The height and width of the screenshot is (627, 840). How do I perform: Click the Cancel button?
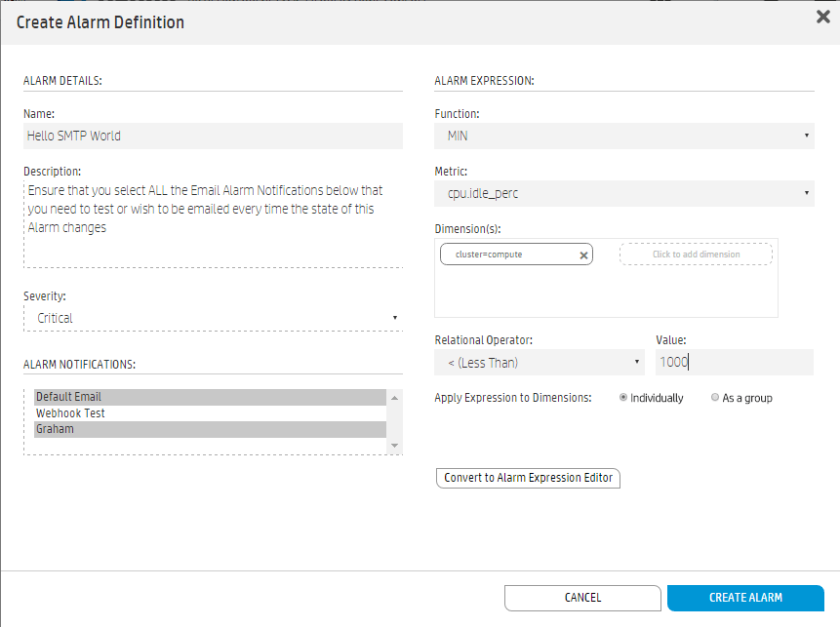[x=582, y=598]
